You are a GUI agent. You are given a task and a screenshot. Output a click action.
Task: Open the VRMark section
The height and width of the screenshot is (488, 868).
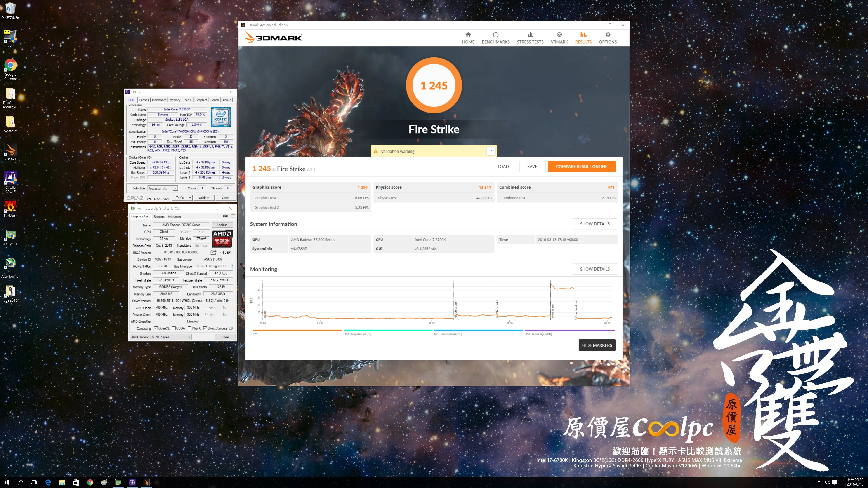click(559, 38)
